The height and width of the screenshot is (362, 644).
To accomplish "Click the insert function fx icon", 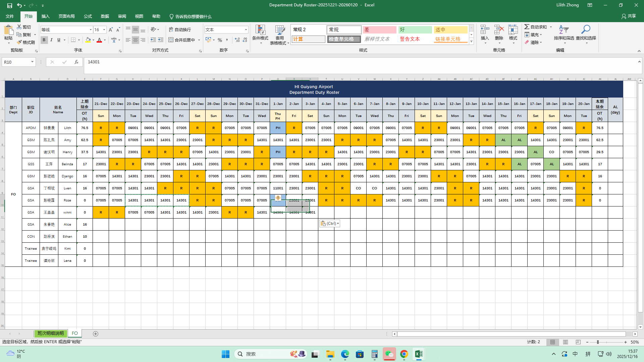I will click(x=76, y=62).
